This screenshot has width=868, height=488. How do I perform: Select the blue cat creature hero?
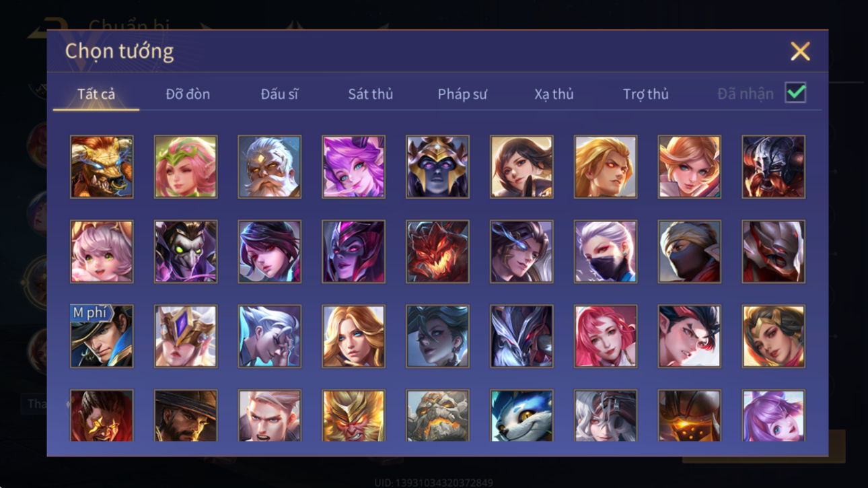(521, 415)
